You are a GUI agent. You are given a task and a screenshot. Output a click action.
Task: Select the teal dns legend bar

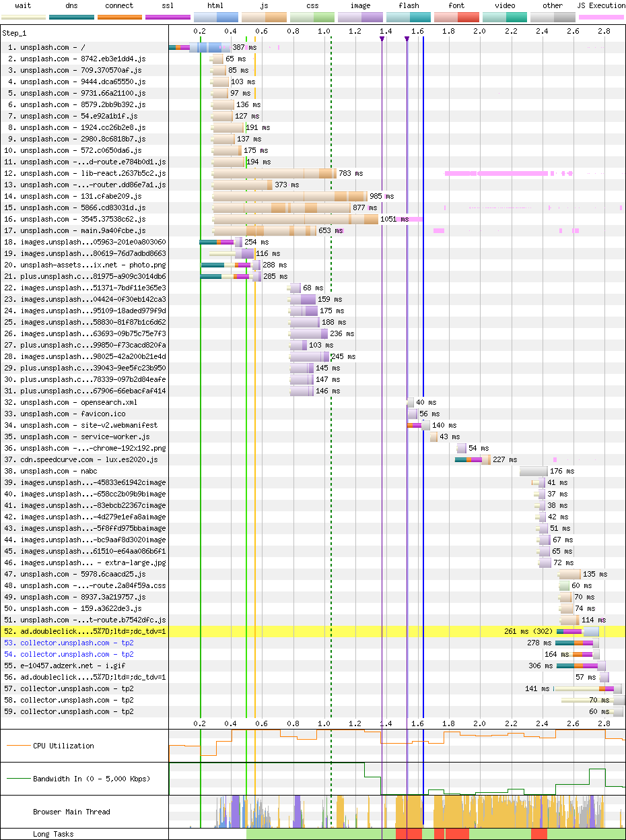[71, 16]
